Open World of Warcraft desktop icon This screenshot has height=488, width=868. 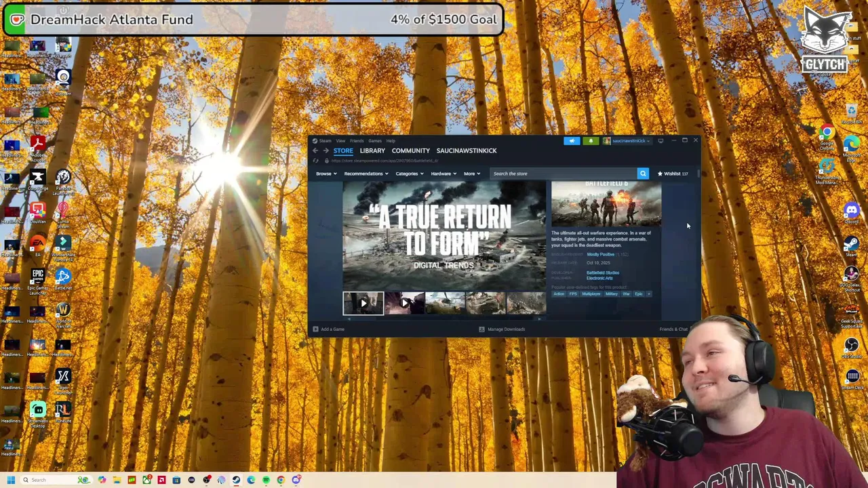[63, 310]
